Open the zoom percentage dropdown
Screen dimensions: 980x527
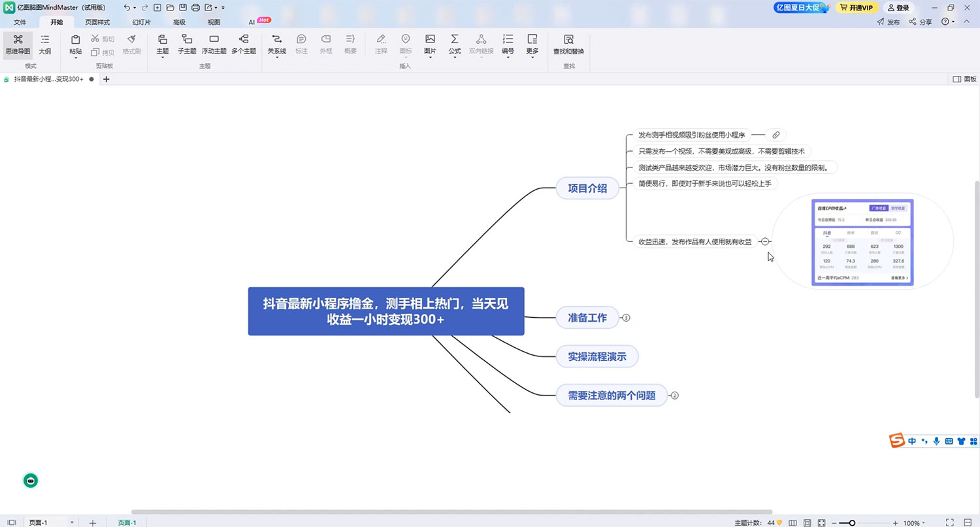(x=913, y=522)
